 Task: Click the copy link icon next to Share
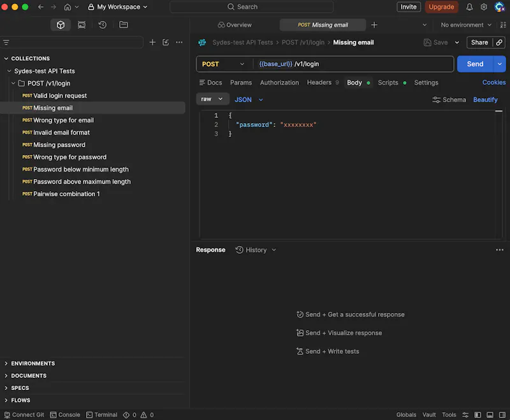pyautogui.click(x=499, y=43)
